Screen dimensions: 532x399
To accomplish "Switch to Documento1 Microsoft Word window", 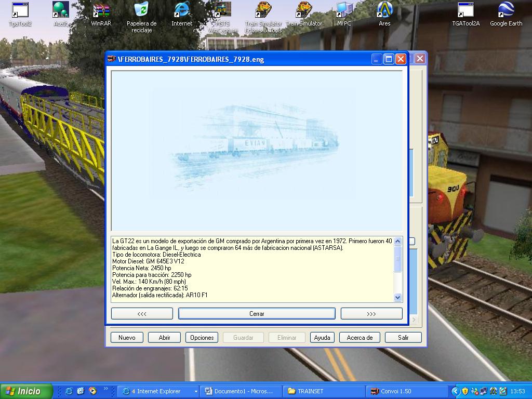I will pyautogui.click(x=240, y=391).
